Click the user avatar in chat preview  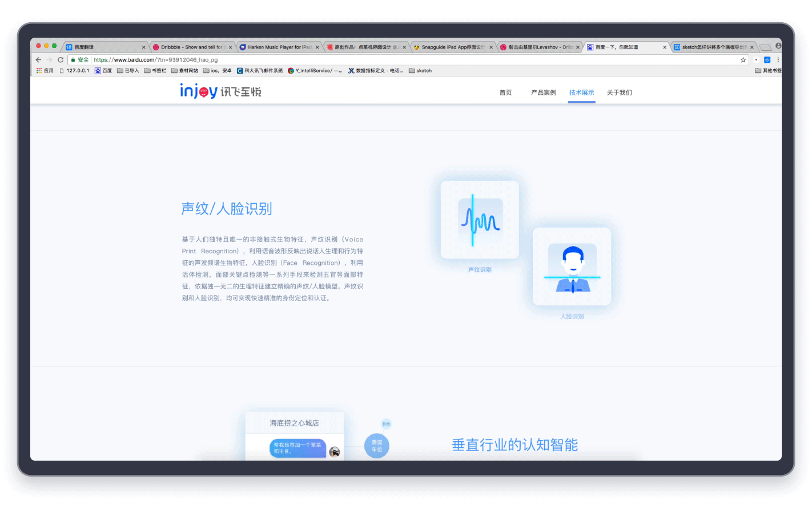[335, 452]
